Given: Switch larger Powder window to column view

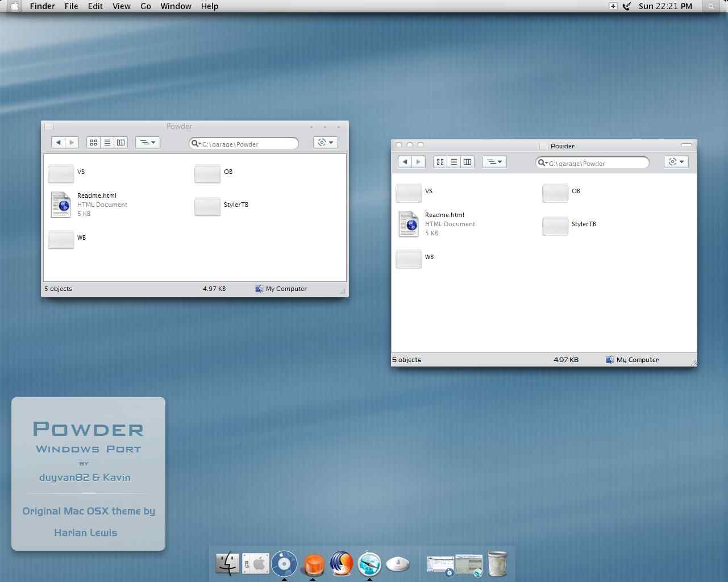Looking at the screenshot, I should pos(468,162).
